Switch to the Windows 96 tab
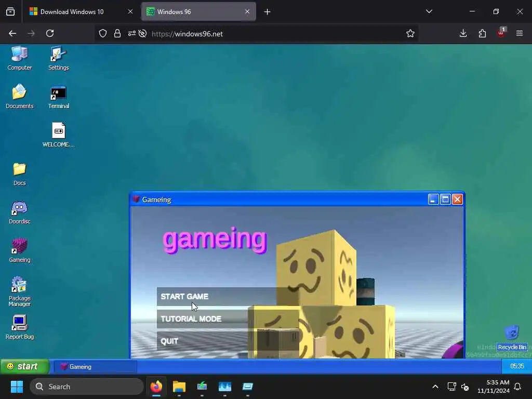Viewport: 532px width, 399px height. 198,12
